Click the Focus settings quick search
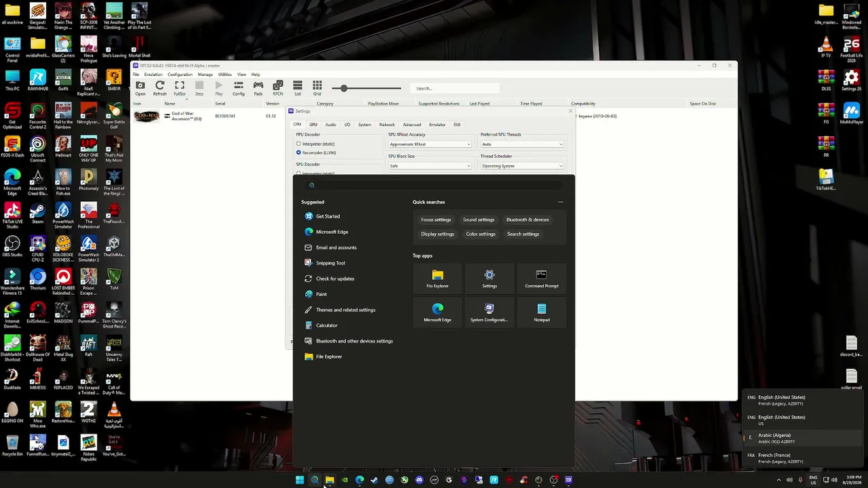This screenshot has height=488, width=868. tap(436, 220)
